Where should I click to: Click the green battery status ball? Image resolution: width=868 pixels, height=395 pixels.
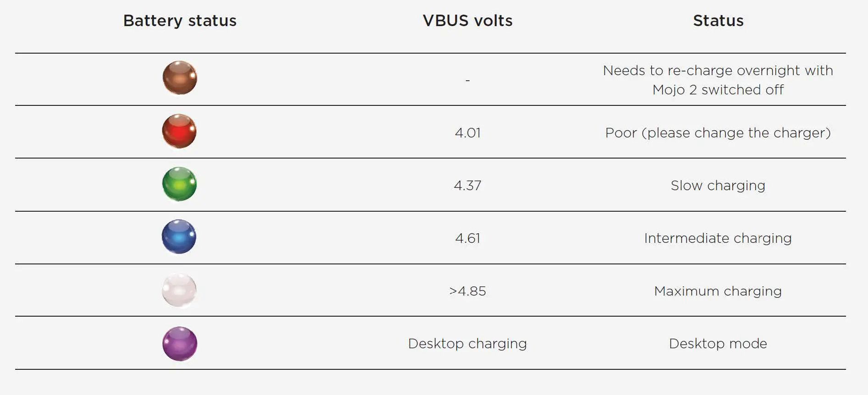click(179, 184)
